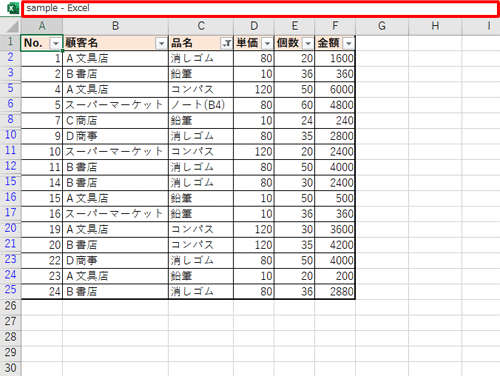This screenshot has width=500, height=376.
Task: Select the cell with amount 4200
Action: point(335,245)
